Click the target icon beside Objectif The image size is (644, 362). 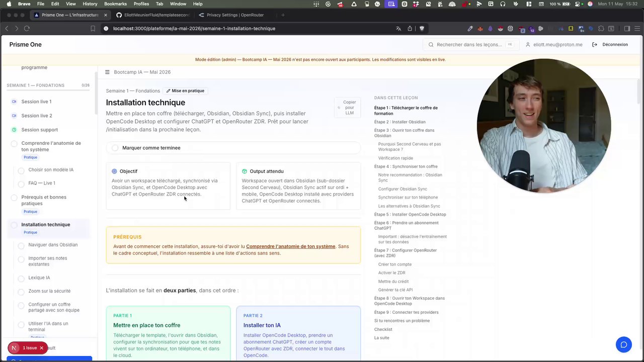pyautogui.click(x=114, y=171)
